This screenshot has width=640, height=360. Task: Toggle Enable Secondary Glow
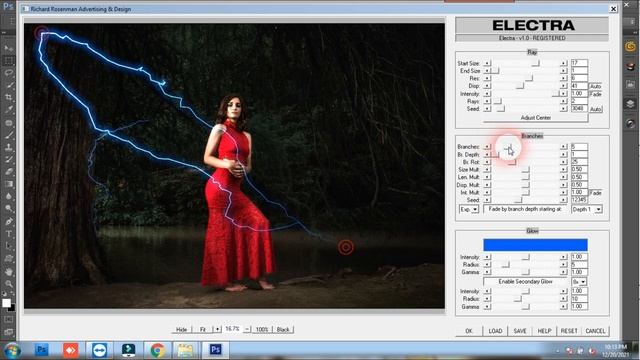(x=525, y=282)
